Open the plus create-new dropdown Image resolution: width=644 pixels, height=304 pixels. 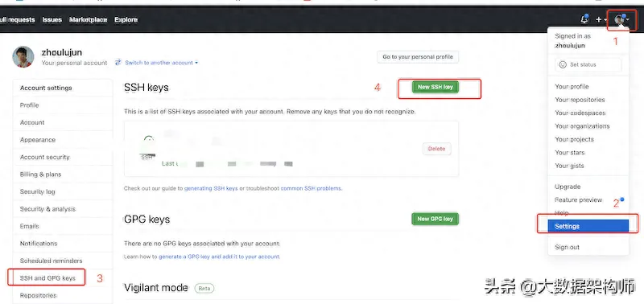click(x=601, y=19)
